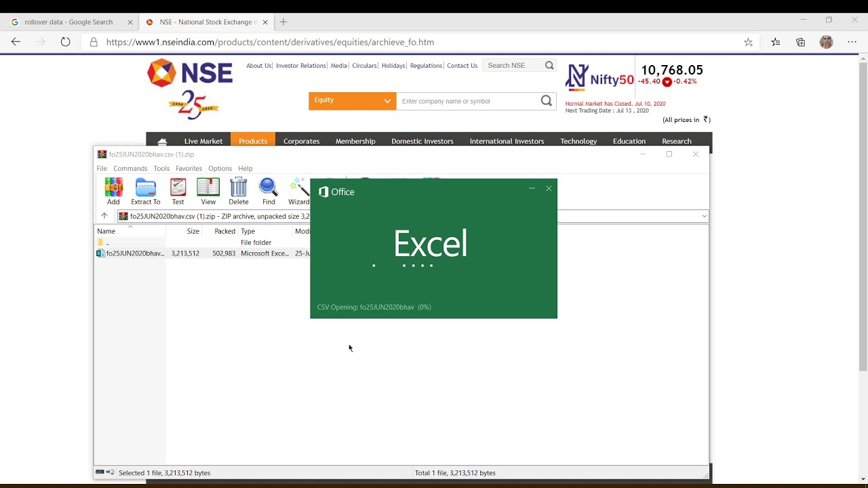Screen dimensions: 868x488
Task: Launch the Wizard tool in WinRAR
Action: click(298, 192)
